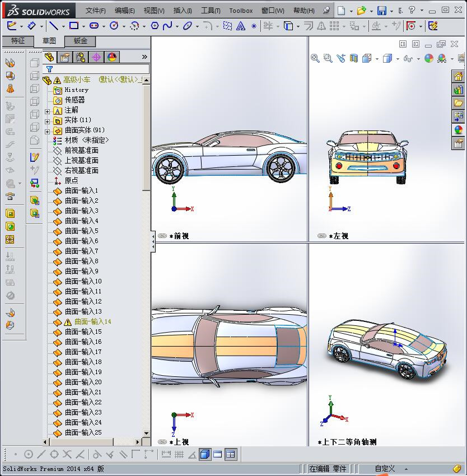Image resolution: width=467 pixels, height=476 pixels.
Task: Select the Circle sketch tool
Action: [114, 26]
